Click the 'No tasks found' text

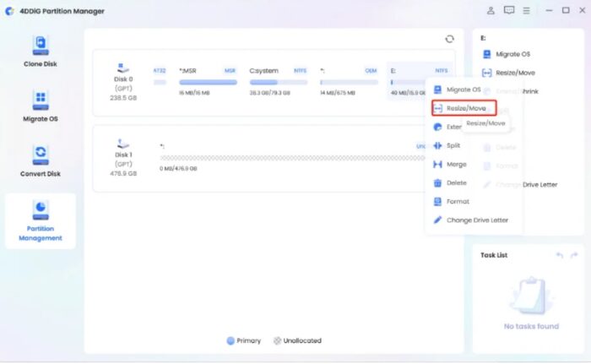click(531, 327)
